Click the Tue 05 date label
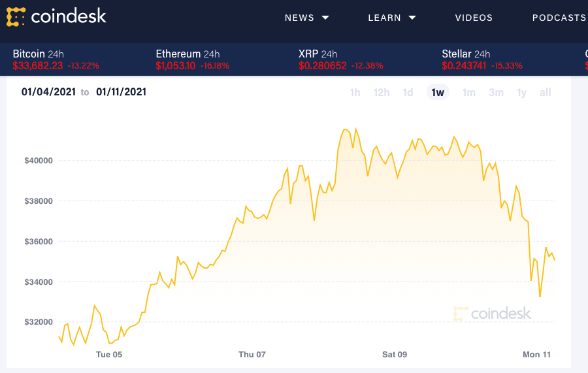588x373 pixels. [x=109, y=354]
